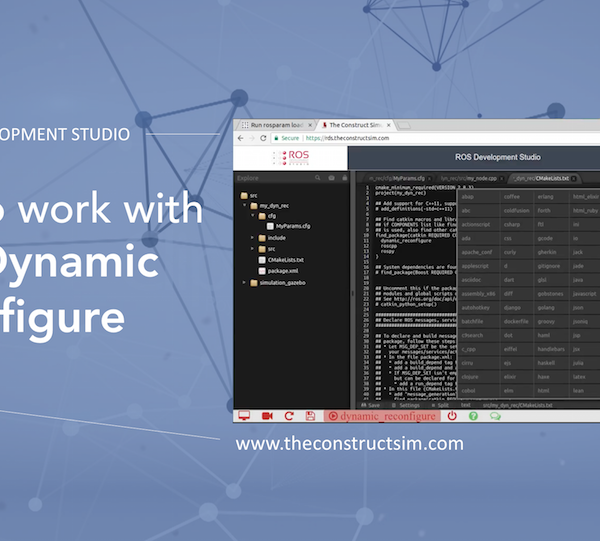The height and width of the screenshot is (541, 600).
Task: Click the red video camera record icon
Action: point(267,416)
